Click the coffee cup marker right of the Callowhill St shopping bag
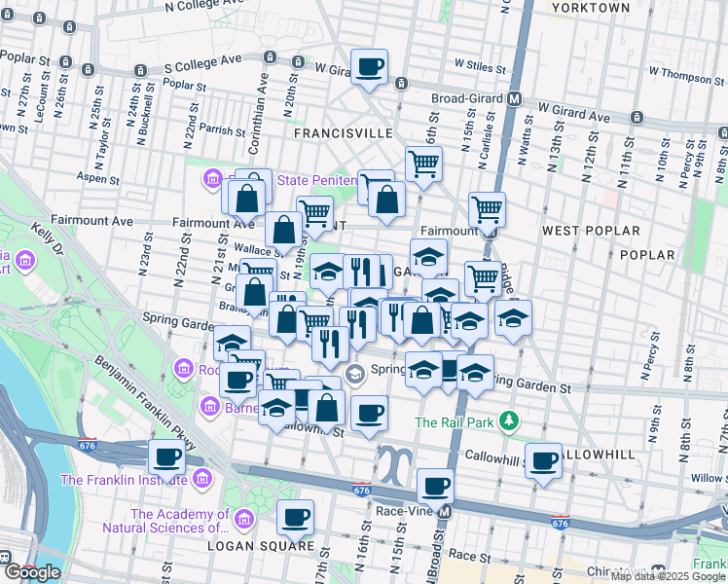Viewport: 728px width, 584px height. [369, 414]
